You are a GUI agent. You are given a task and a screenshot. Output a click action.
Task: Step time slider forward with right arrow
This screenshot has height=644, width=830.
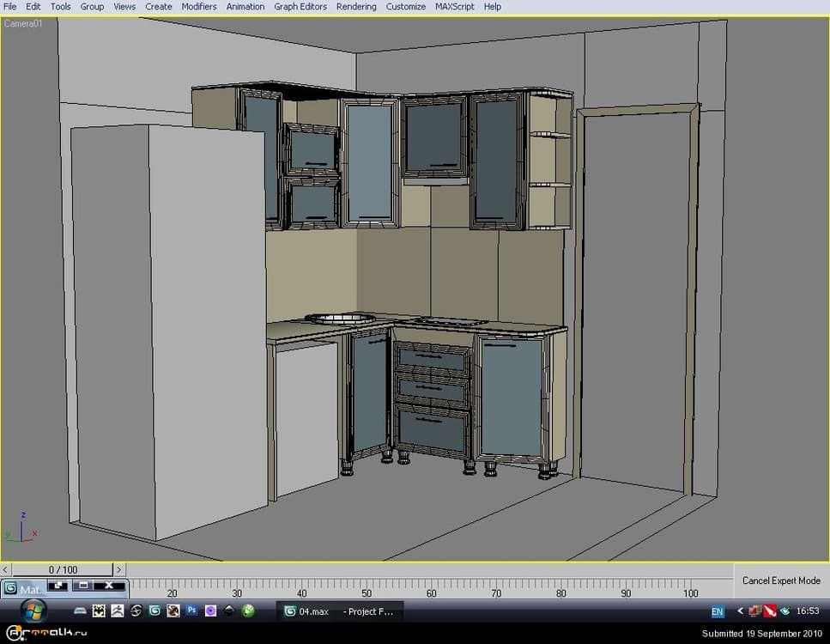[x=118, y=569]
